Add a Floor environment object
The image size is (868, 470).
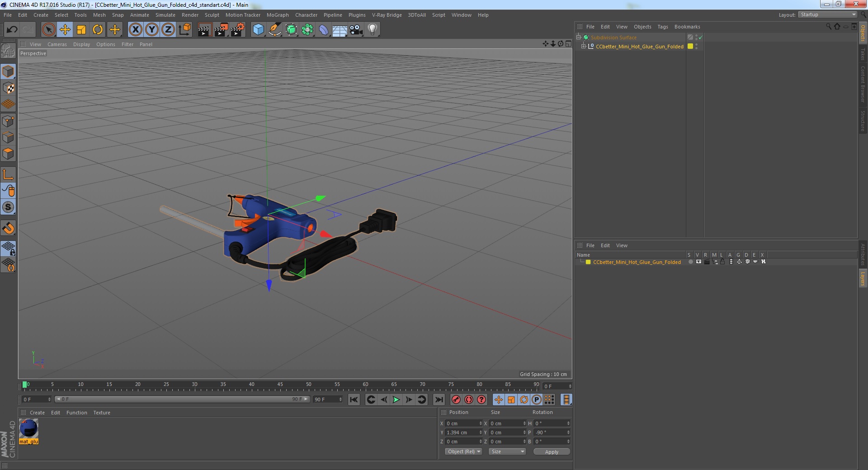pos(340,30)
